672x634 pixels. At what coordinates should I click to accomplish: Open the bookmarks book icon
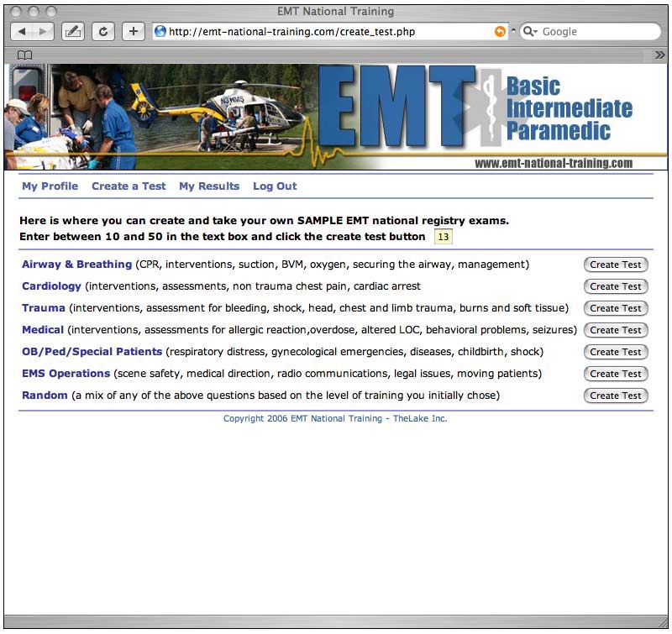[x=25, y=55]
